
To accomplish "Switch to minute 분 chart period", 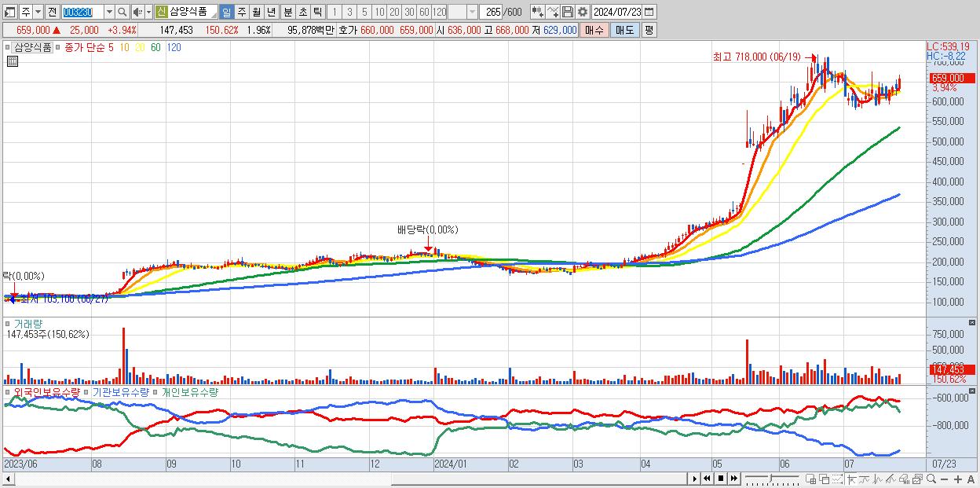I will pos(287,12).
